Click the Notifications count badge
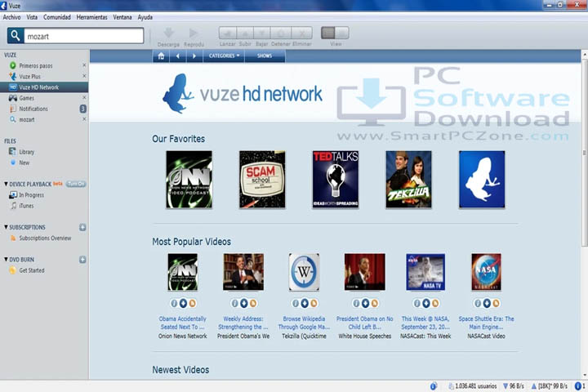Screen dimensions: 588x392 [82, 109]
